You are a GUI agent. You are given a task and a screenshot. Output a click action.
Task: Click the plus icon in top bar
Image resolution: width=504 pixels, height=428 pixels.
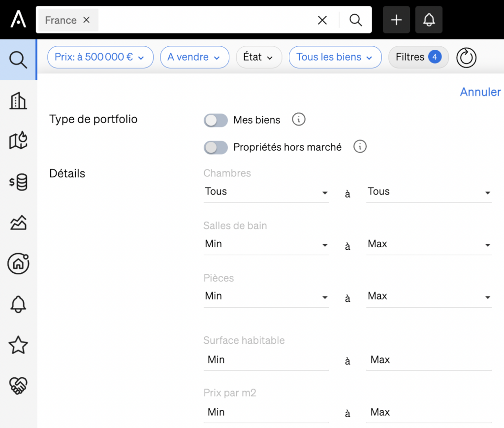click(x=396, y=20)
